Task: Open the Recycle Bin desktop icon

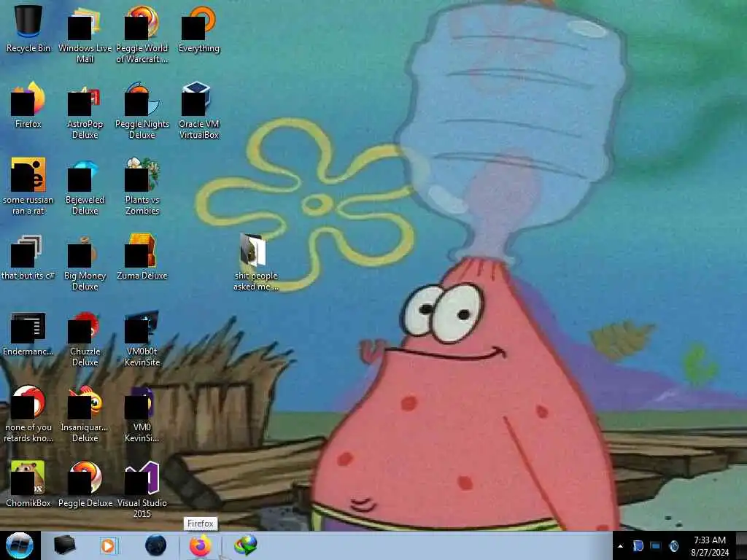Action: 28,29
